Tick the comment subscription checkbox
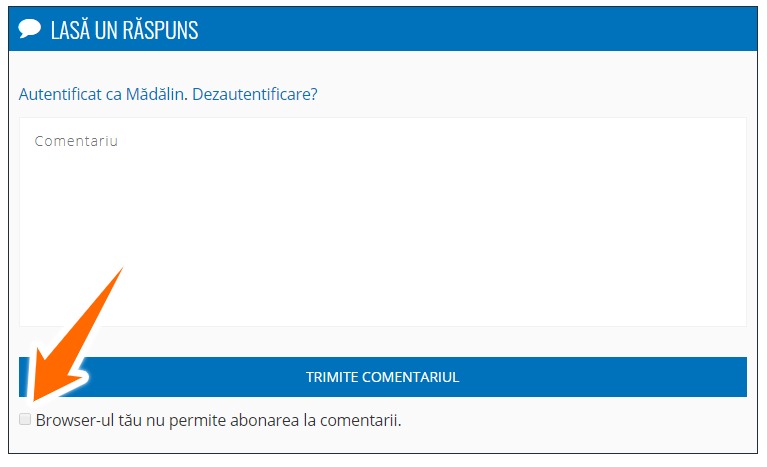 coord(25,419)
